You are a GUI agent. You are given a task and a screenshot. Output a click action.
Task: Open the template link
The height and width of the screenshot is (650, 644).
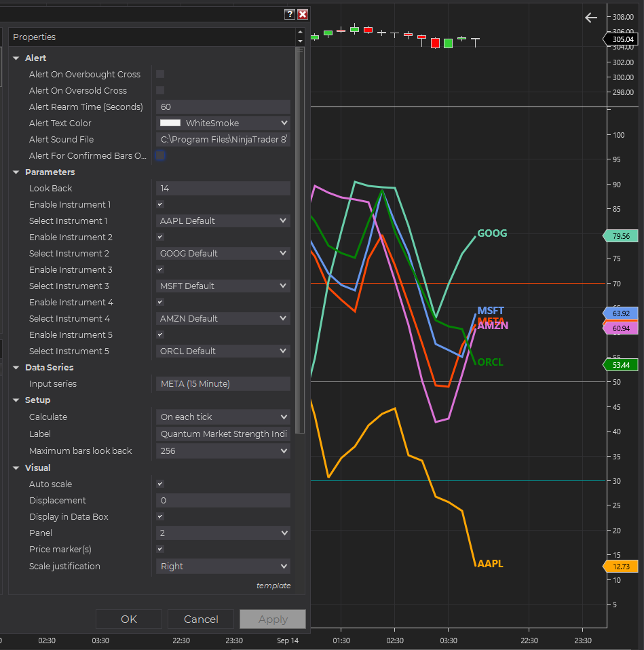pos(273,586)
